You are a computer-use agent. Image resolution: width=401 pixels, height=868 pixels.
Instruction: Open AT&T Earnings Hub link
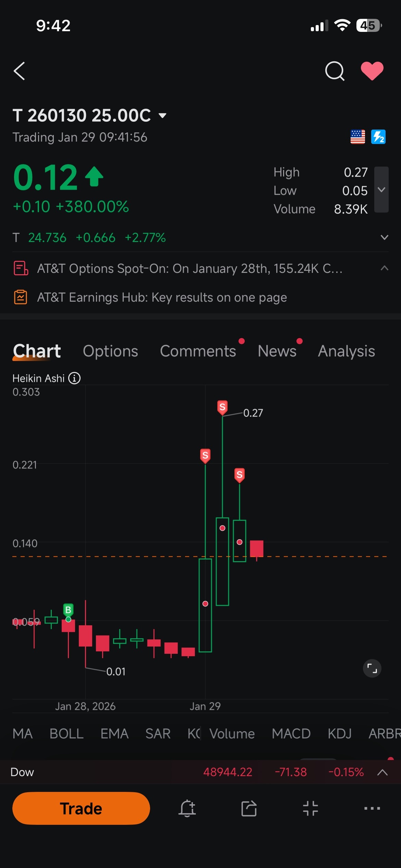(162, 297)
